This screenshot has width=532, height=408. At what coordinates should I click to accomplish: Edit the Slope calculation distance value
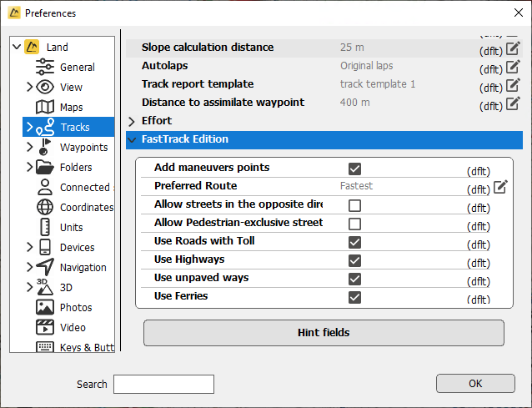click(x=513, y=48)
